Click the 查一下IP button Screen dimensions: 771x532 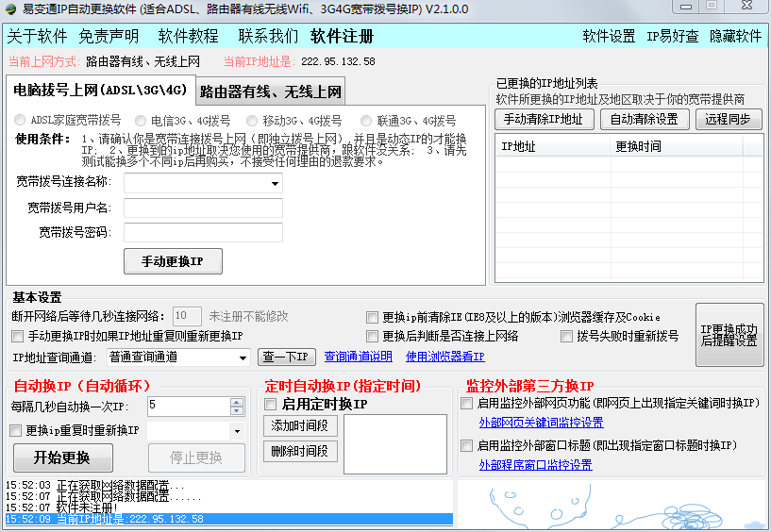tap(287, 357)
